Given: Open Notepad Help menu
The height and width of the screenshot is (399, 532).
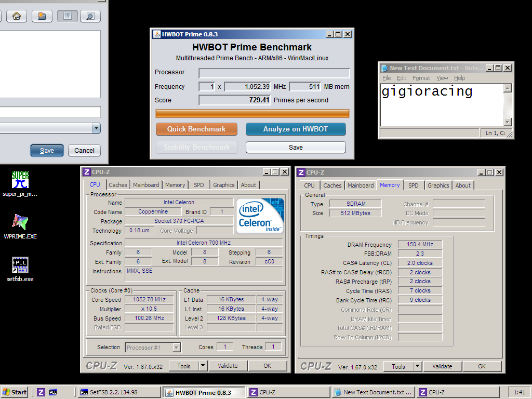Looking at the screenshot, I should click(459, 78).
